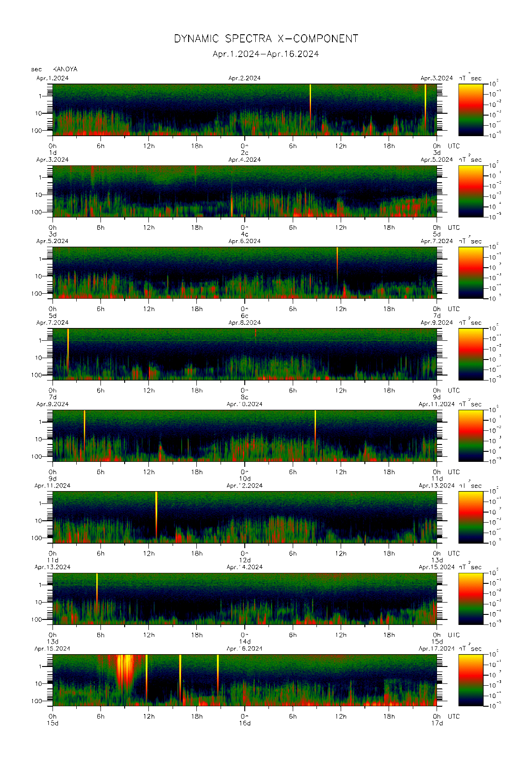Select the Apr.14.2024 date label
The width and height of the screenshot is (532, 767).
(x=245, y=567)
